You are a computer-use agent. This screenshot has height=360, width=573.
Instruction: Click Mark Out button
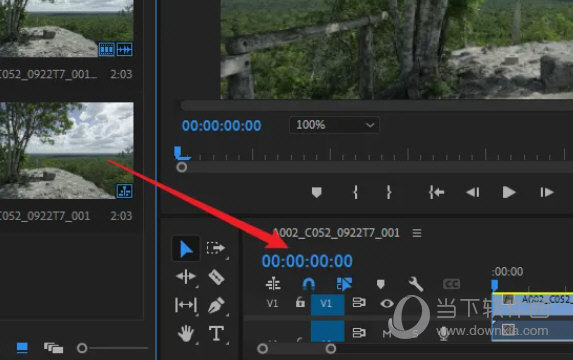click(x=389, y=192)
